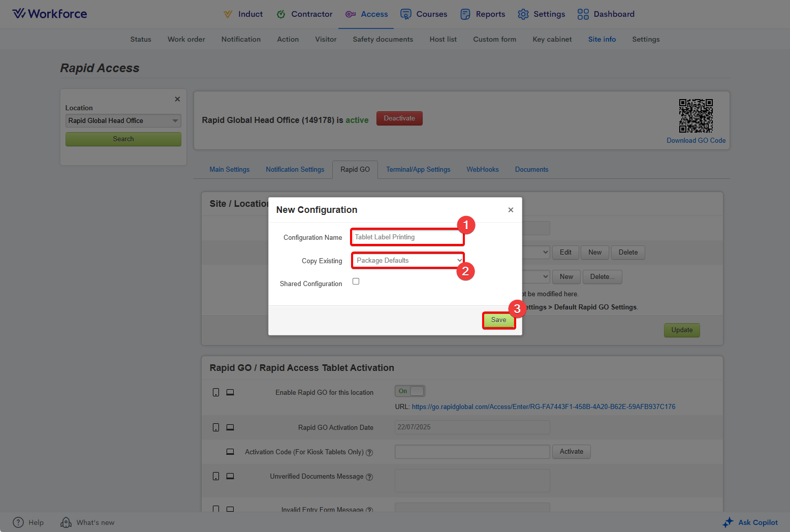
Task: Open the Rapid GO access URL link
Action: tap(544, 407)
